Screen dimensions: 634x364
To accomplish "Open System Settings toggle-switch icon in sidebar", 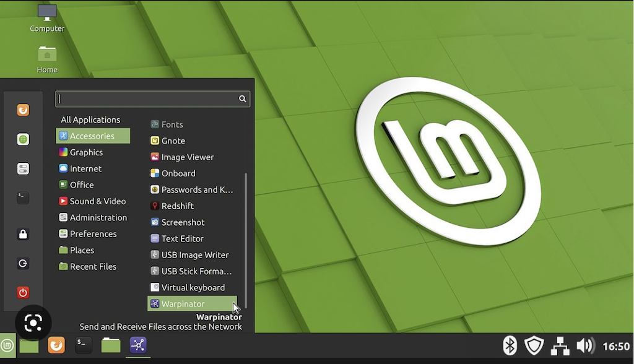I will 23,169.
